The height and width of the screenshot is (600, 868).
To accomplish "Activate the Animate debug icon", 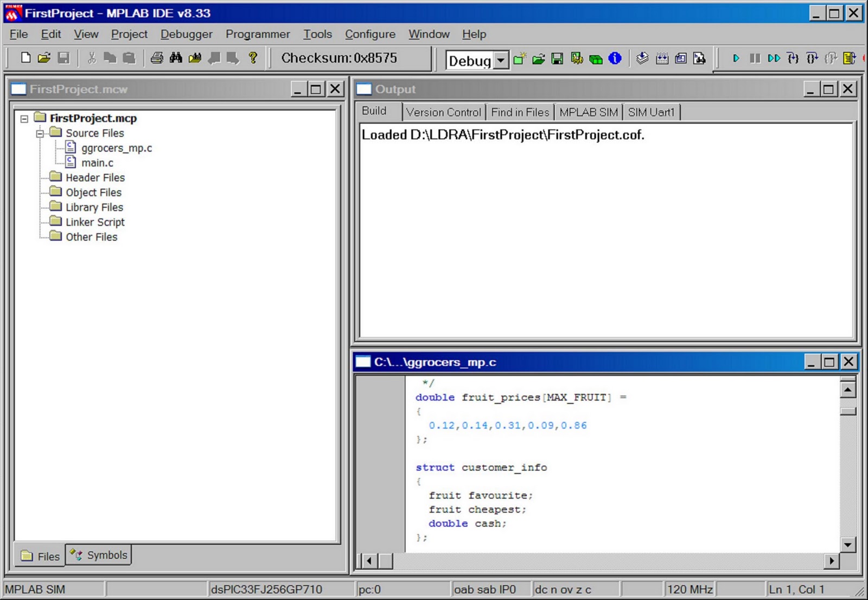I will click(774, 59).
